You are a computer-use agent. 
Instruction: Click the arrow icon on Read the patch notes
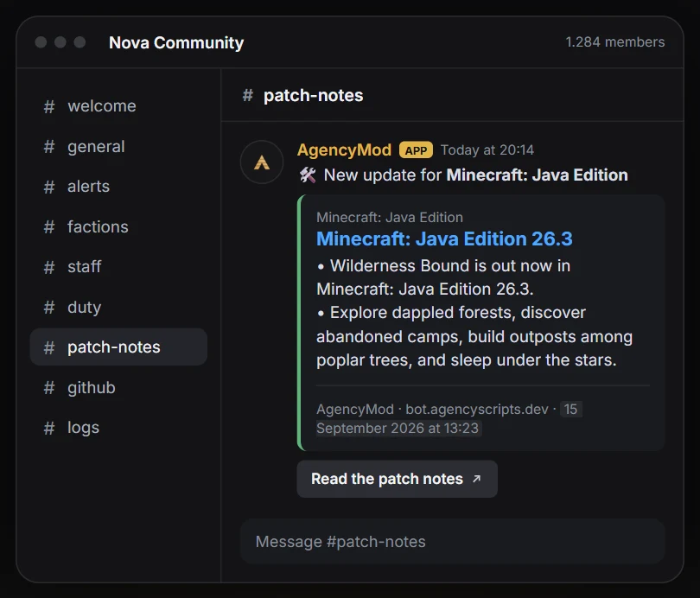tap(477, 479)
